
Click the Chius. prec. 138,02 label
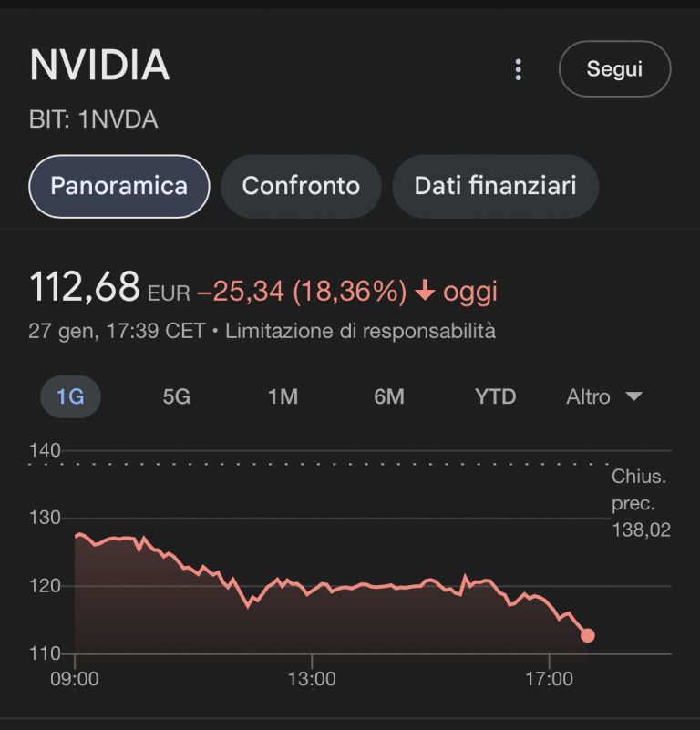641,503
